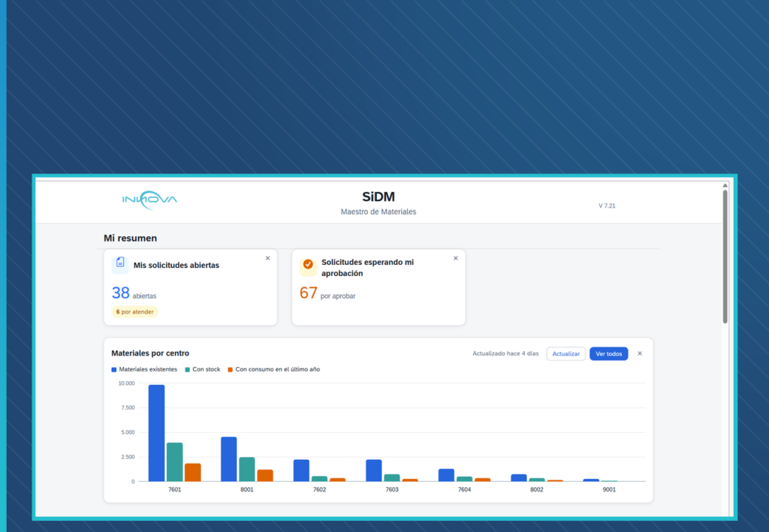Toggle the Con stock legend swatch
This screenshot has height=532, width=769.
187,370
